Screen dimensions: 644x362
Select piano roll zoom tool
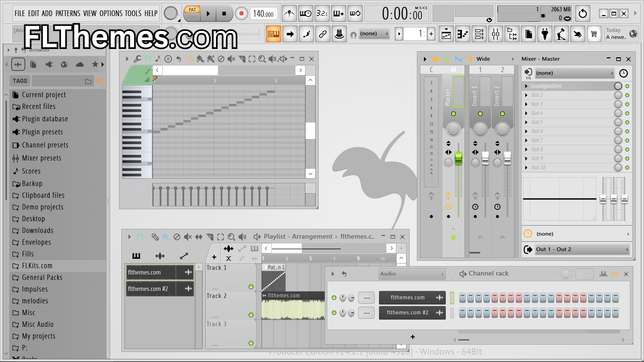262,59
